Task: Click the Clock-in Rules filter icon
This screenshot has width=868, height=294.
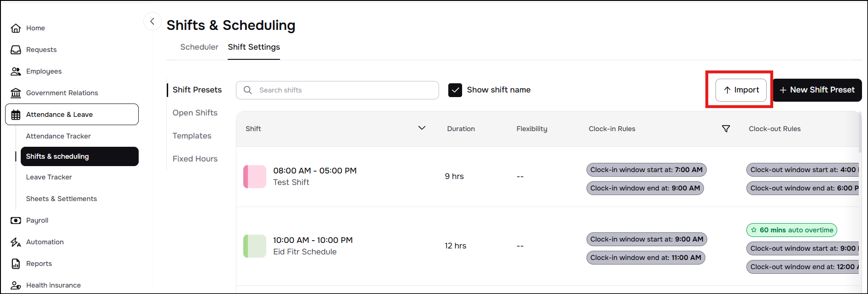Action: pos(726,129)
